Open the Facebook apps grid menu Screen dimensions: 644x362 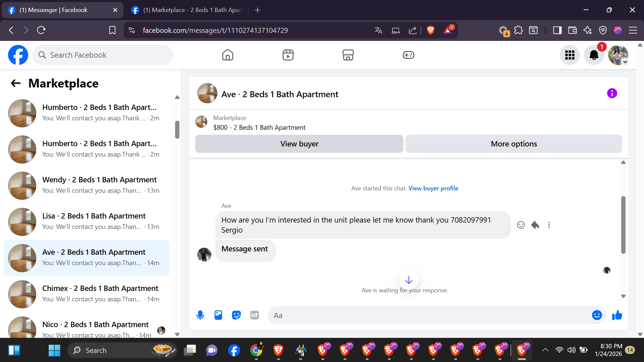pos(570,55)
